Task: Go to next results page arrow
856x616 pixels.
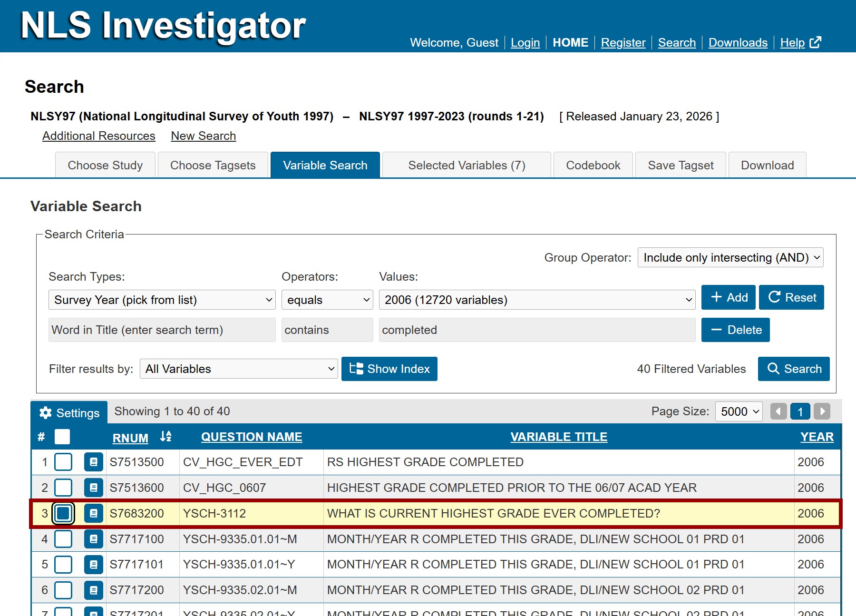Action: pos(822,411)
